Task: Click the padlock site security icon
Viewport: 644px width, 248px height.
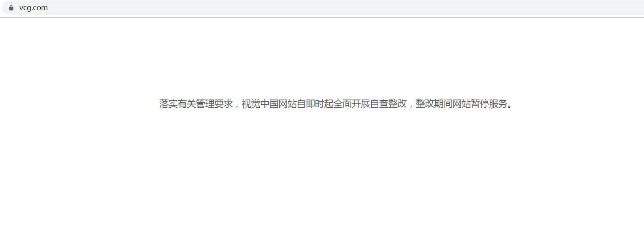Action: [11, 8]
